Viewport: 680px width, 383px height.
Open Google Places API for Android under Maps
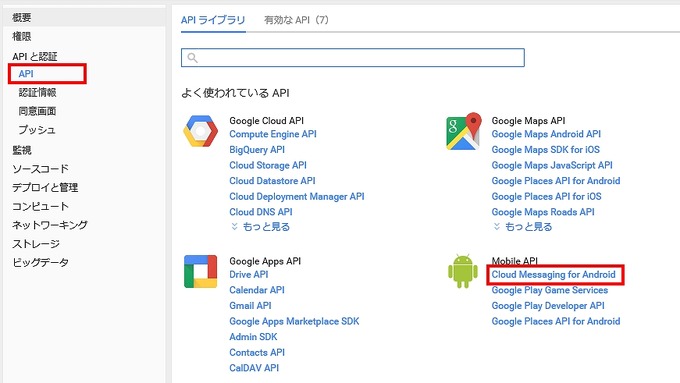click(556, 181)
